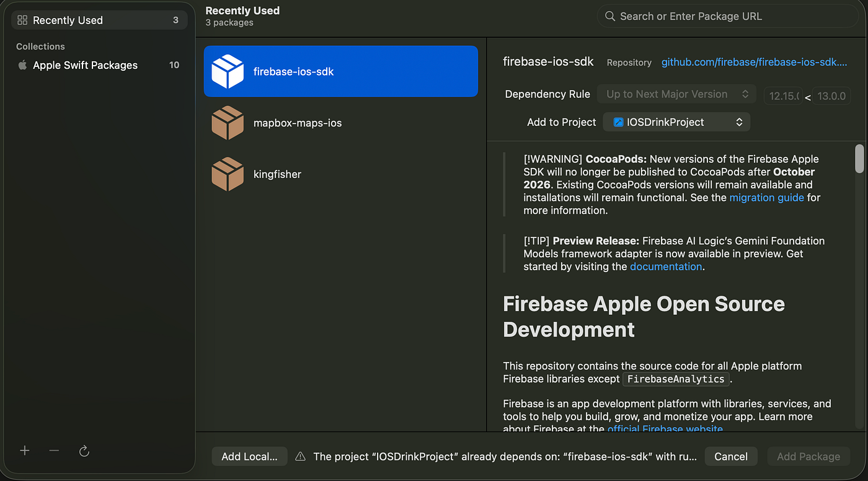Click the count 3 next to Recently Used
Image resolution: width=868 pixels, height=481 pixels.
(175, 20)
